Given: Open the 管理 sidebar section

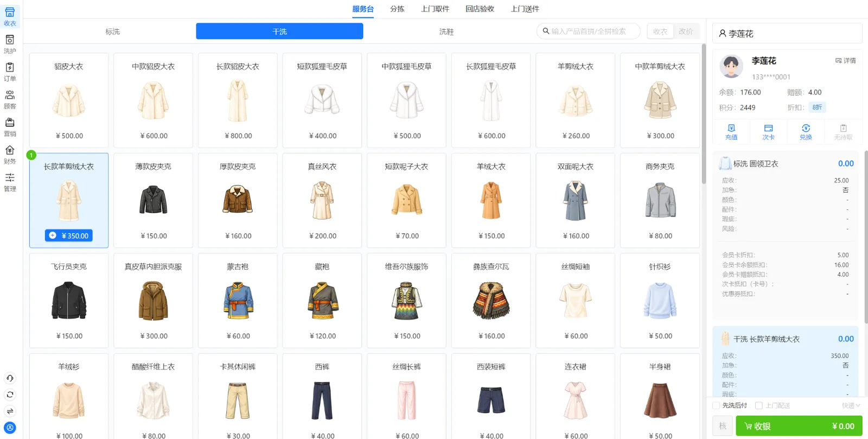Looking at the screenshot, I should (10, 182).
